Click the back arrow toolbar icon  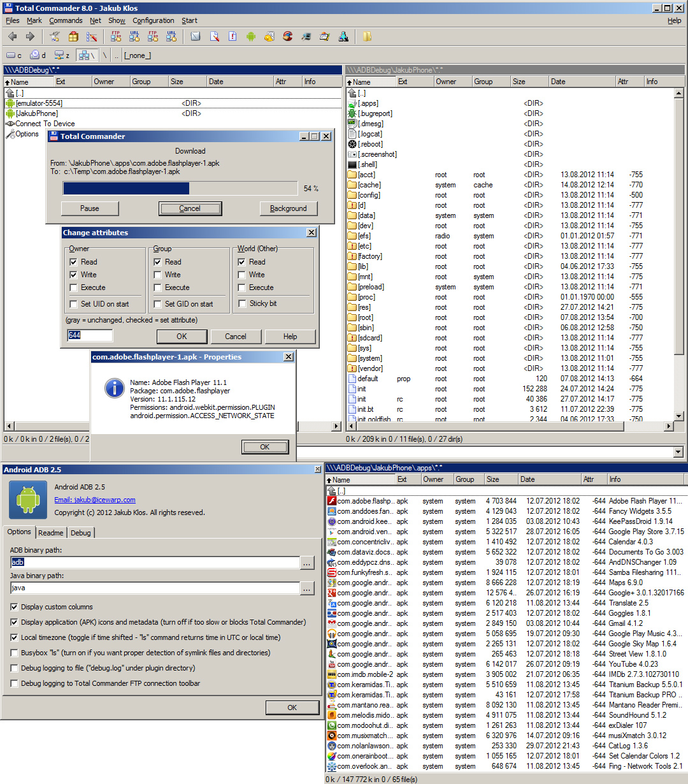12,37
